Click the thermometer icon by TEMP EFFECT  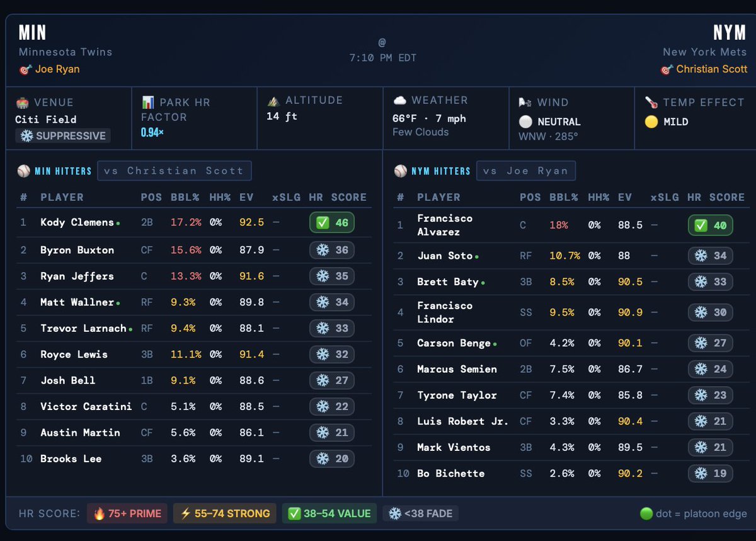651,102
